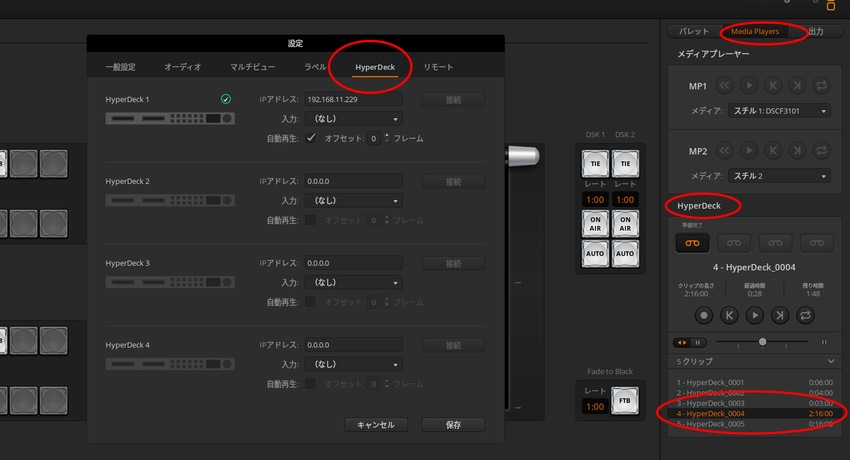Click MP2 play button
The image size is (850, 460).
tap(749, 151)
